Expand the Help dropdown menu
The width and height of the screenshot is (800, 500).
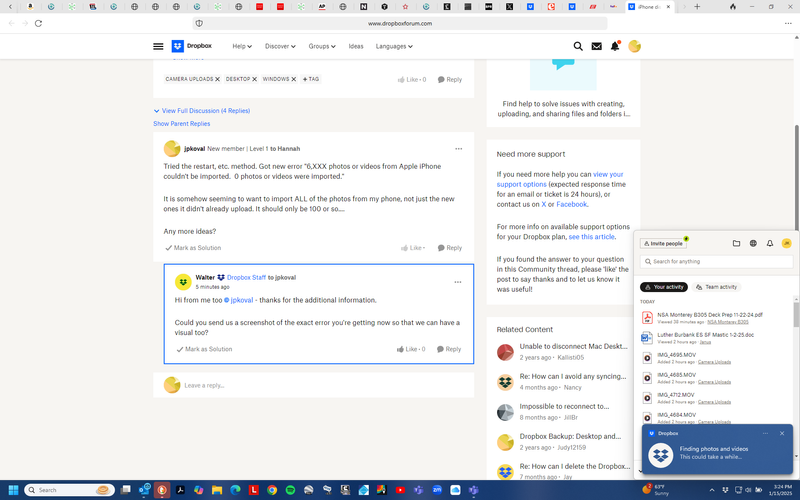pos(242,46)
